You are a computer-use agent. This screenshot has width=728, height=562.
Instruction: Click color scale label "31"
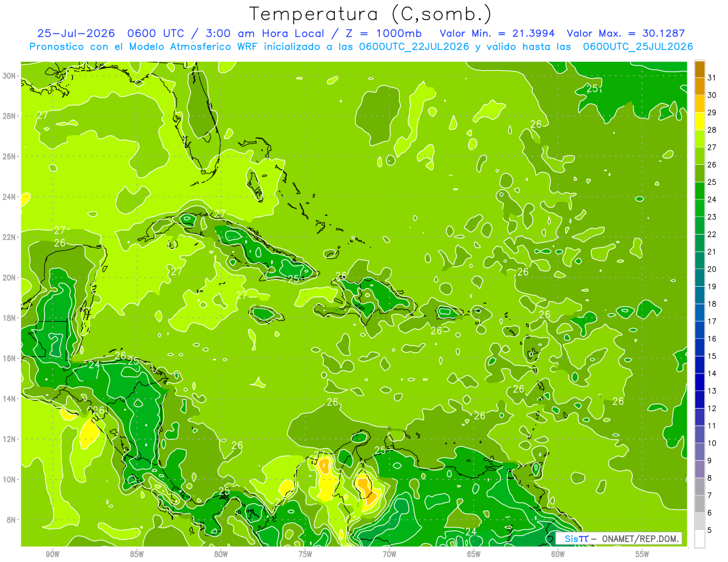[712, 77]
